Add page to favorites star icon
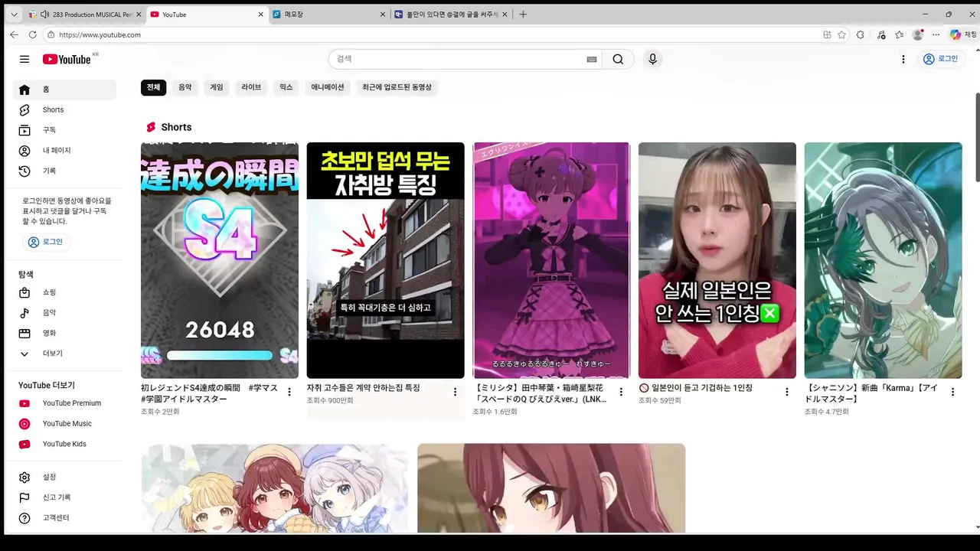This screenshot has height=551, width=980. tap(842, 34)
